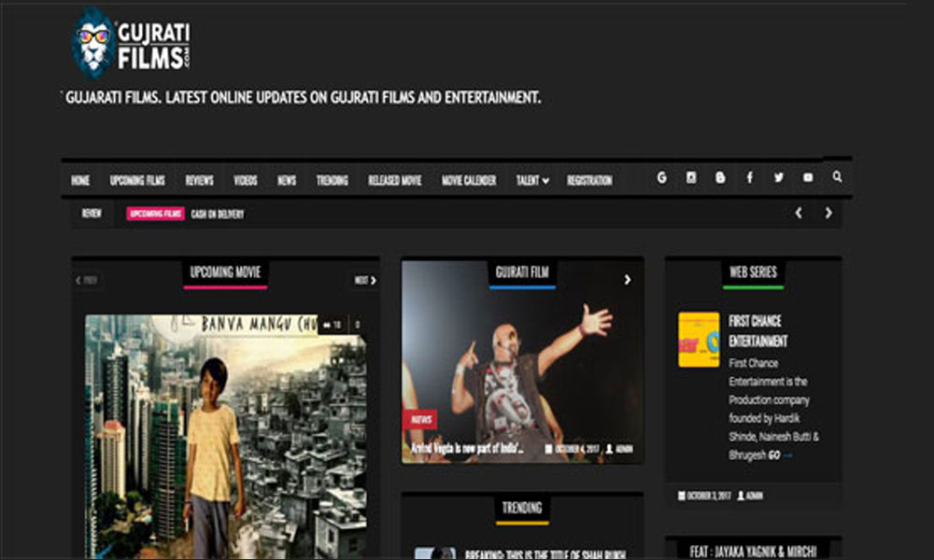Visit the Twitter profile icon
This screenshot has height=560, width=934.
point(779,178)
